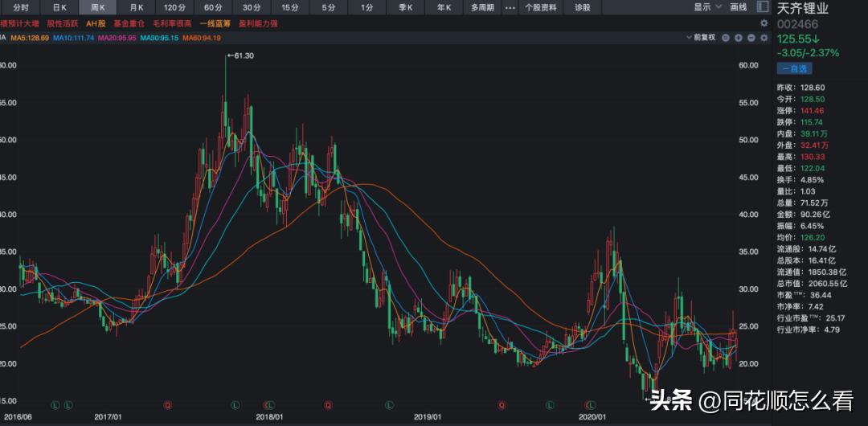This screenshot has height=426, width=868.
Task: Click the 金额 90.26亿 row
Action: [804, 214]
